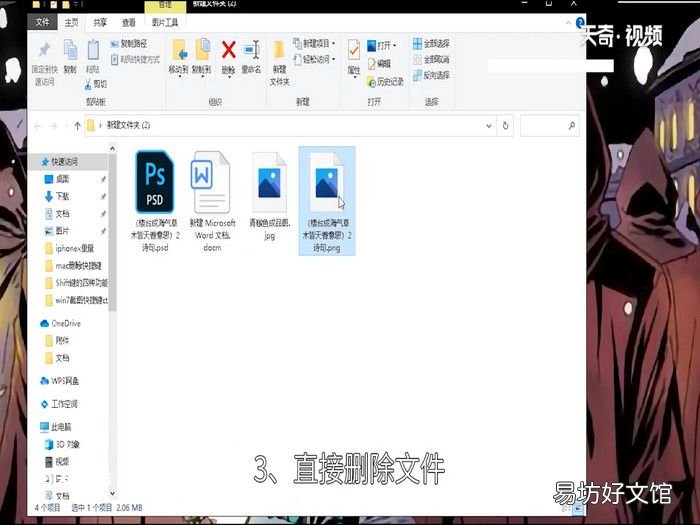Open WPS网盘 in the sidebar
The height and width of the screenshot is (525, 700).
[59, 381]
